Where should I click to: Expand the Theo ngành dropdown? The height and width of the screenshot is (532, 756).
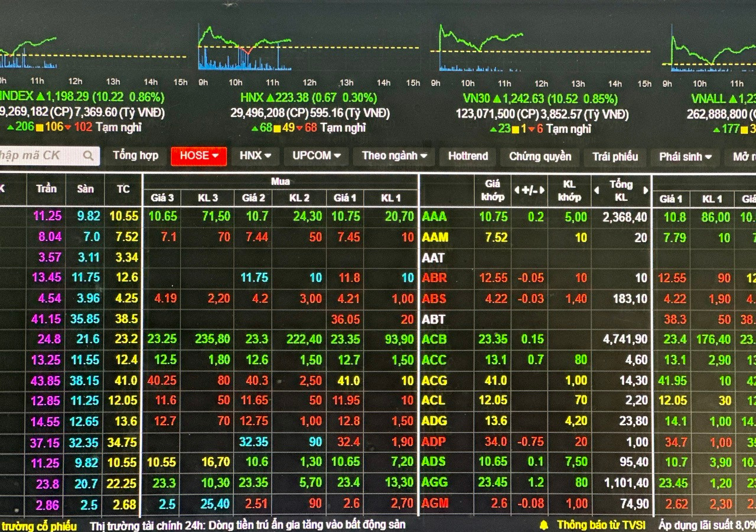394,156
